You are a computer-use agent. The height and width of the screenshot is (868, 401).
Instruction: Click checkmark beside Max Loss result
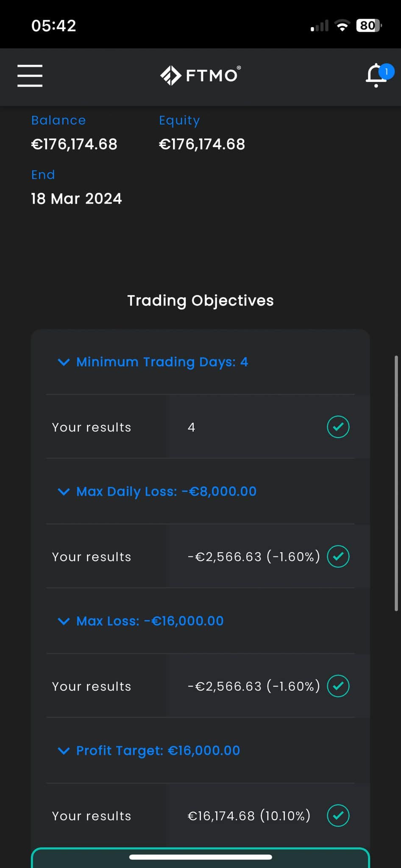(338, 686)
